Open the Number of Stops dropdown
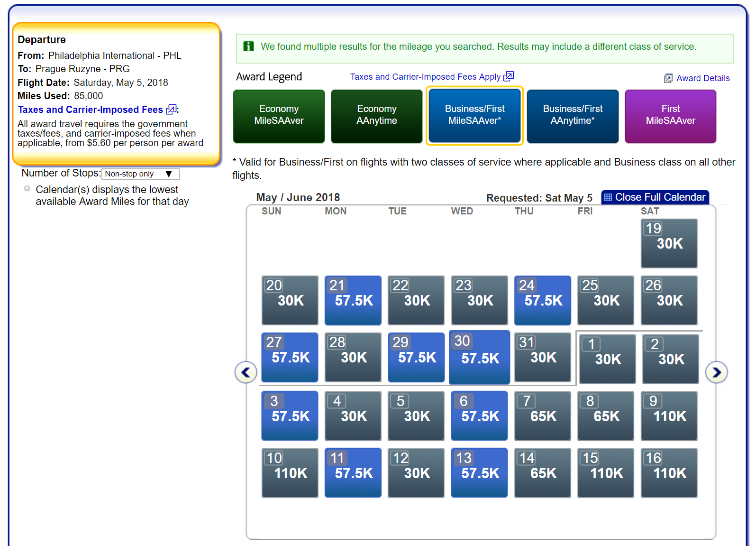The width and height of the screenshot is (756, 546). 140,174
